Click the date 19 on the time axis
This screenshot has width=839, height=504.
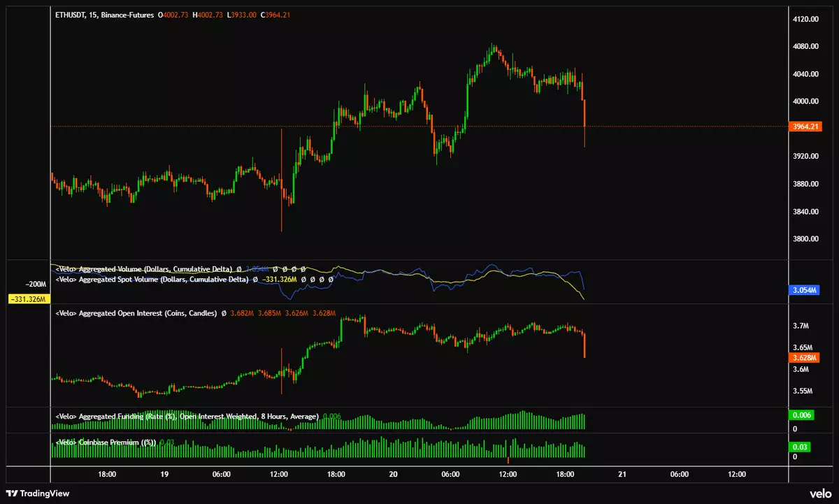[x=164, y=474]
